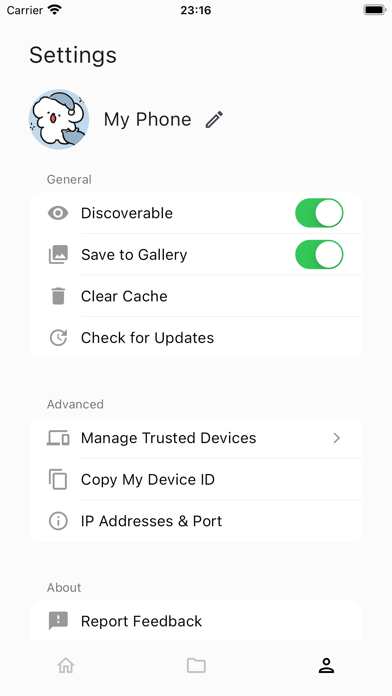Open Report Feedback
Image resolution: width=392 pixels, height=696 pixels.
click(x=196, y=621)
